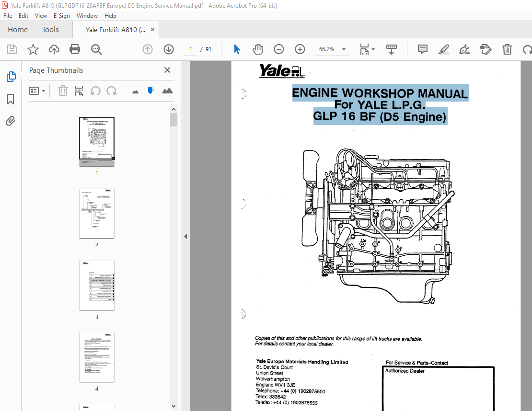Image resolution: width=532 pixels, height=411 pixels.
Task: Click the Edit PDF icon in toolbar
Action: pyautogui.click(x=486, y=49)
